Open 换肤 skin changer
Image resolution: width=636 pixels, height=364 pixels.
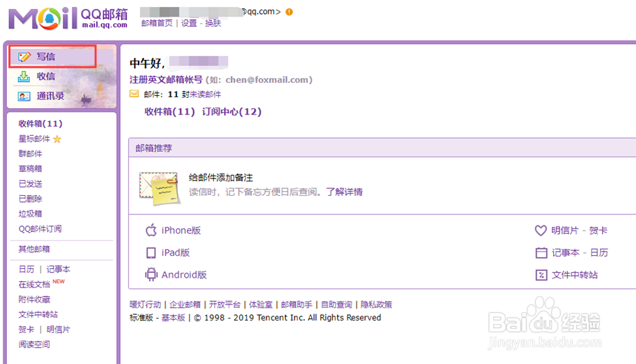point(213,23)
